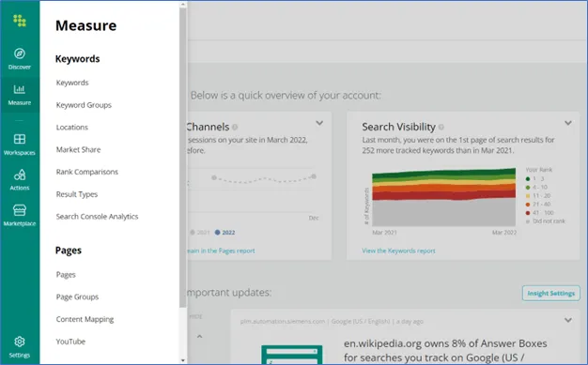Open the Workspaces grid icon

pos(20,139)
